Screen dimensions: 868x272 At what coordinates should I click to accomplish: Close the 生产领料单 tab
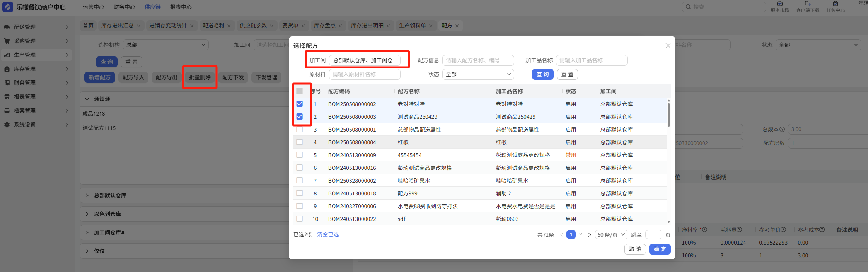(x=431, y=26)
